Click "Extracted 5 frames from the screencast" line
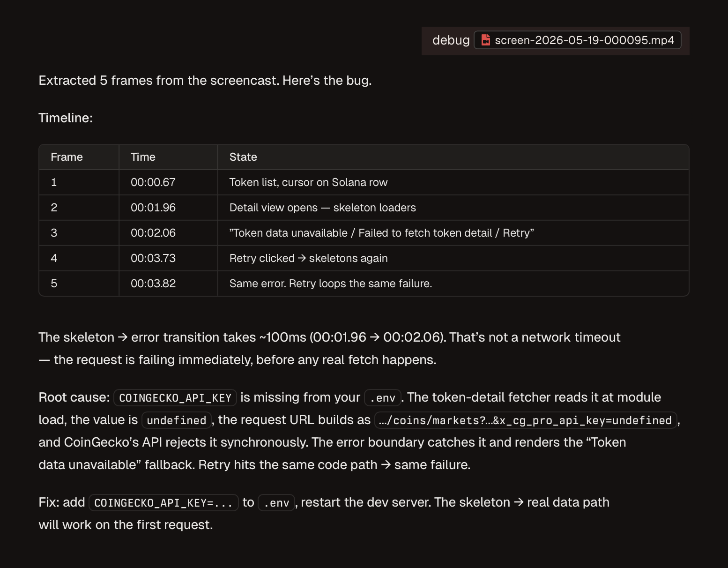 pos(205,81)
